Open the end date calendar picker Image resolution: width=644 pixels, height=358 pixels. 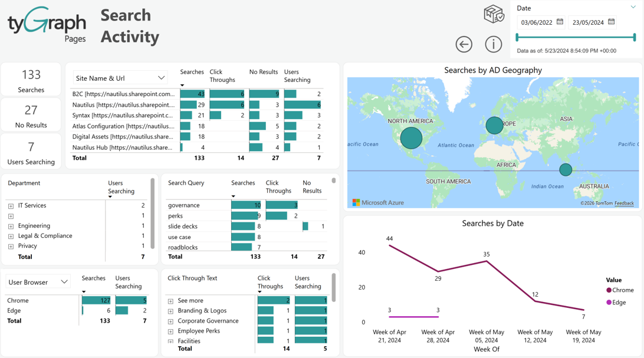(x=611, y=22)
